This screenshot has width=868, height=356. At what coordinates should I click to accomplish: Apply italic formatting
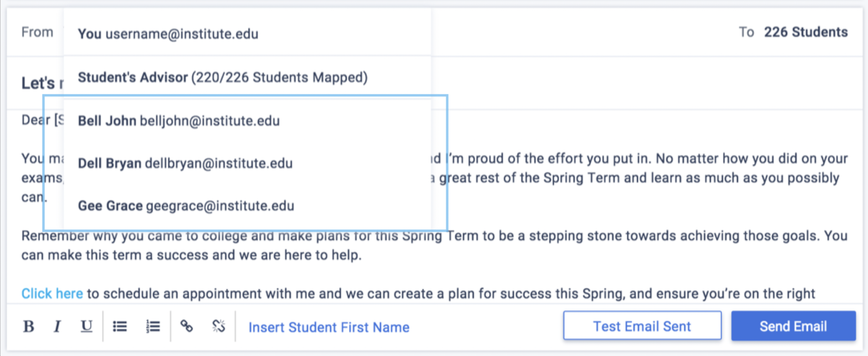(57, 326)
